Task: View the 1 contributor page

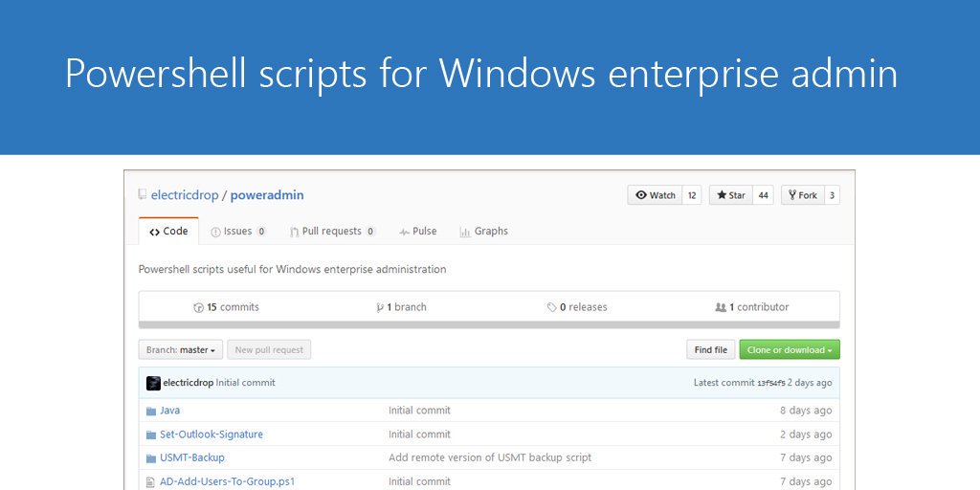Action: point(752,307)
